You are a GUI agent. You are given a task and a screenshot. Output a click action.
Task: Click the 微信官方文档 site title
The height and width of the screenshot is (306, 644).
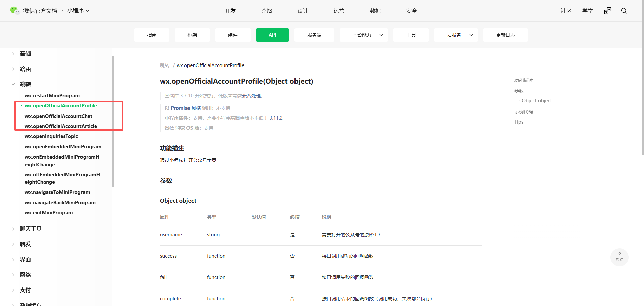(x=40, y=11)
